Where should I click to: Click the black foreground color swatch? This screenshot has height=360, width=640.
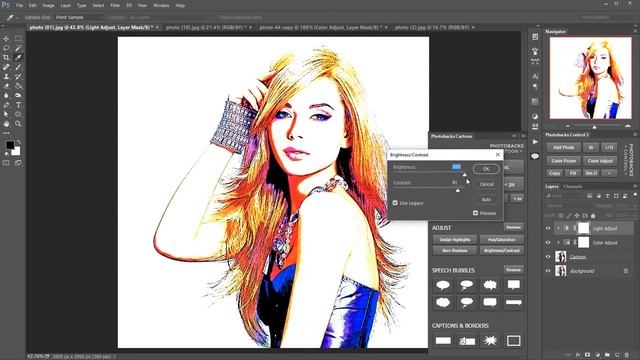click(x=10, y=145)
